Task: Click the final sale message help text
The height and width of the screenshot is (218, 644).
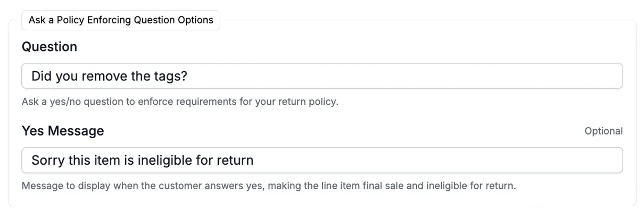Action: 268,186
